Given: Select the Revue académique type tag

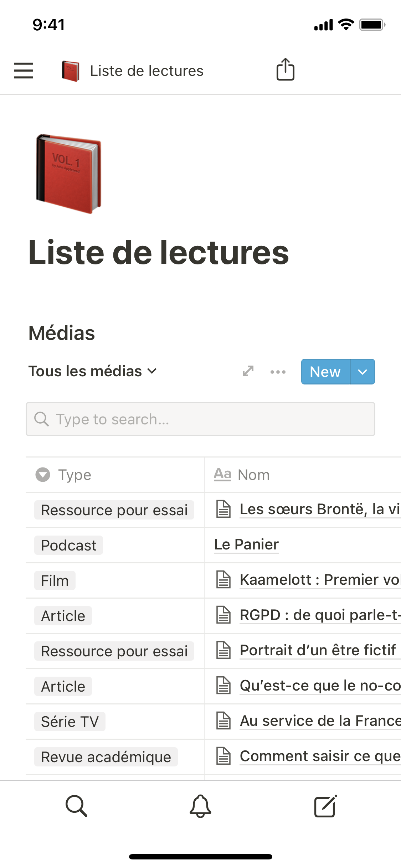Looking at the screenshot, I should click(x=106, y=757).
